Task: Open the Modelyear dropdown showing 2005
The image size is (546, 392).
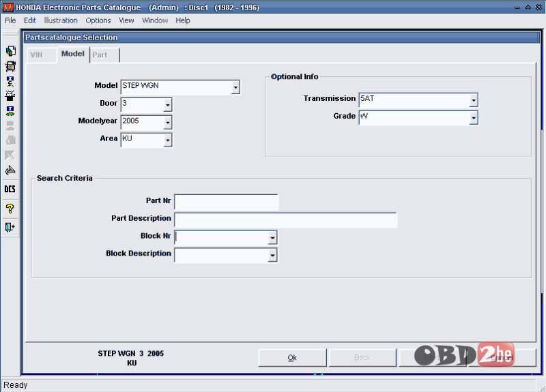Action: [167, 123]
